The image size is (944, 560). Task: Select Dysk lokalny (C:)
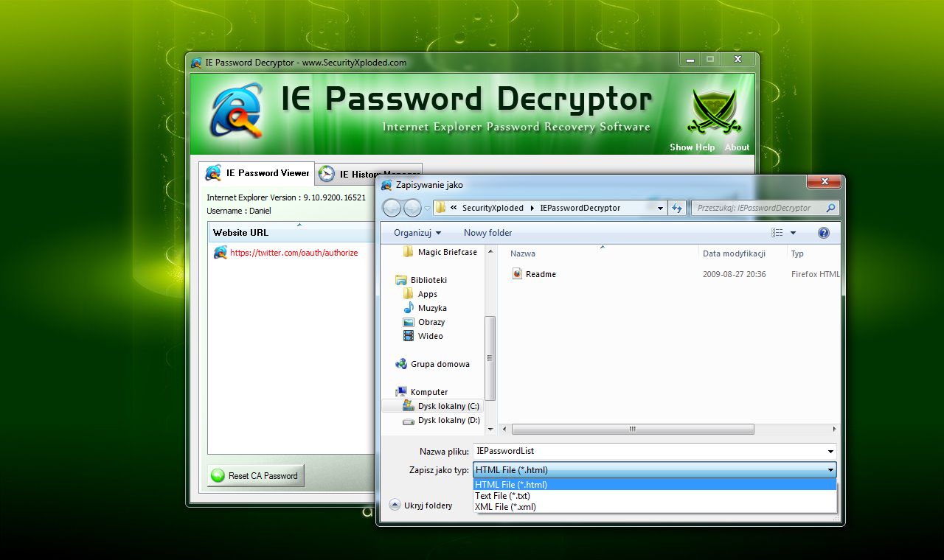point(441,406)
